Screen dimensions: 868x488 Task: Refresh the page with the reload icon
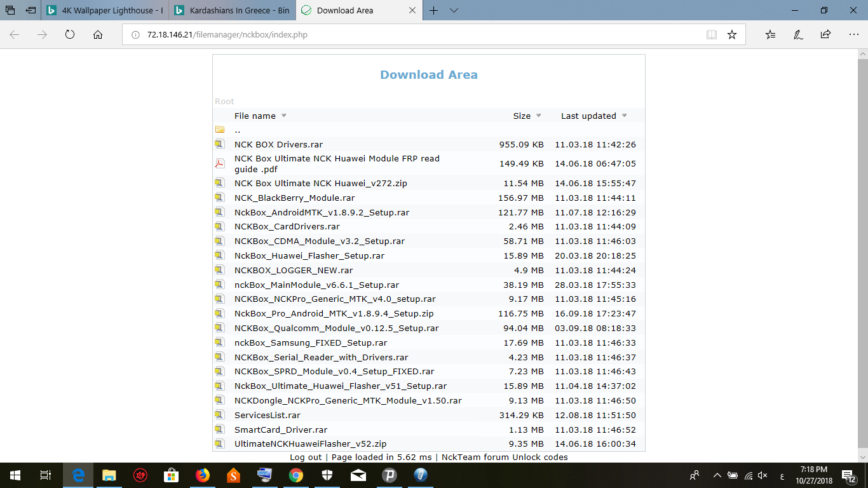click(70, 35)
